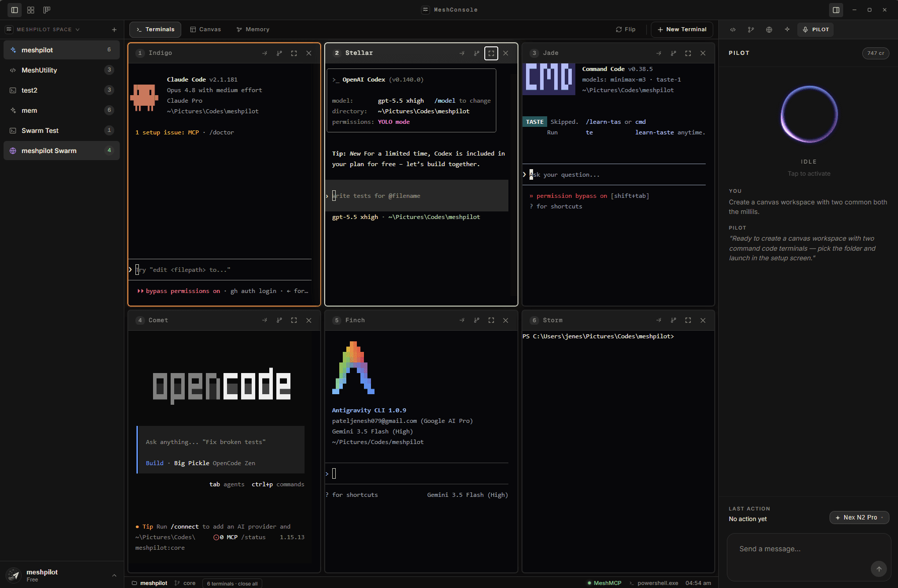Send to icon on Finch terminal
Viewport: 898px width, 588px height.
pyautogui.click(x=462, y=321)
